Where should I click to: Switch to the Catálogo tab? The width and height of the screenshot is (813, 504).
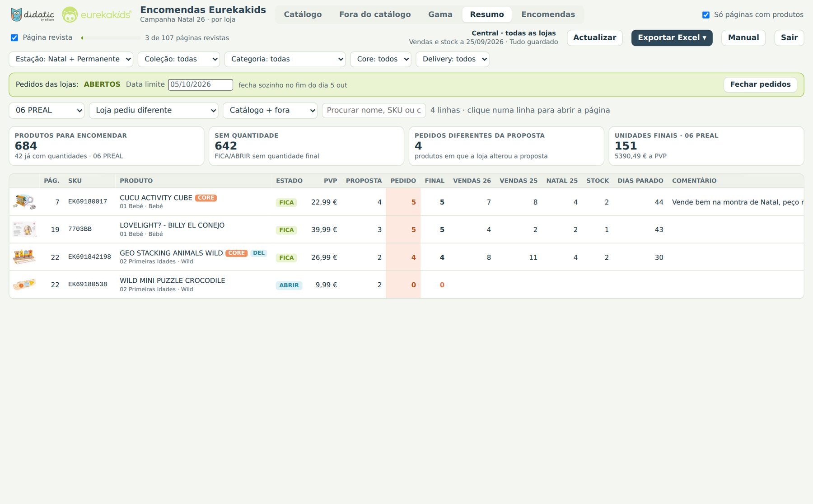point(303,14)
